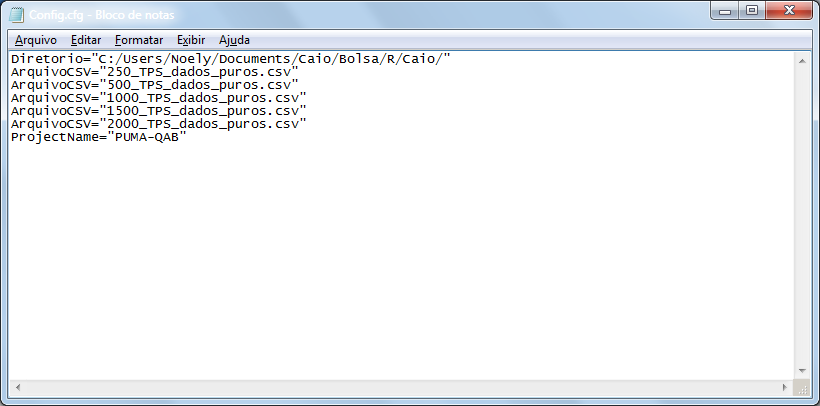Open the Formatar menu
820x406 pixels.
coord(139,40)
